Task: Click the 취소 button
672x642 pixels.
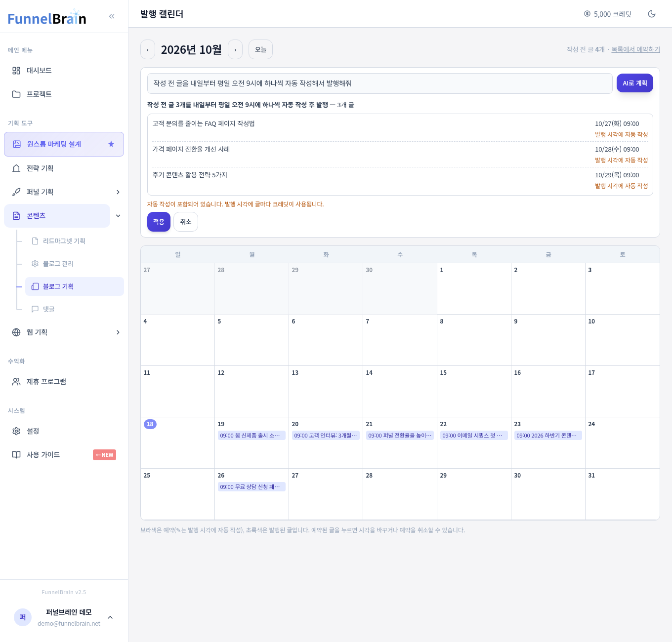Action: 186,222
